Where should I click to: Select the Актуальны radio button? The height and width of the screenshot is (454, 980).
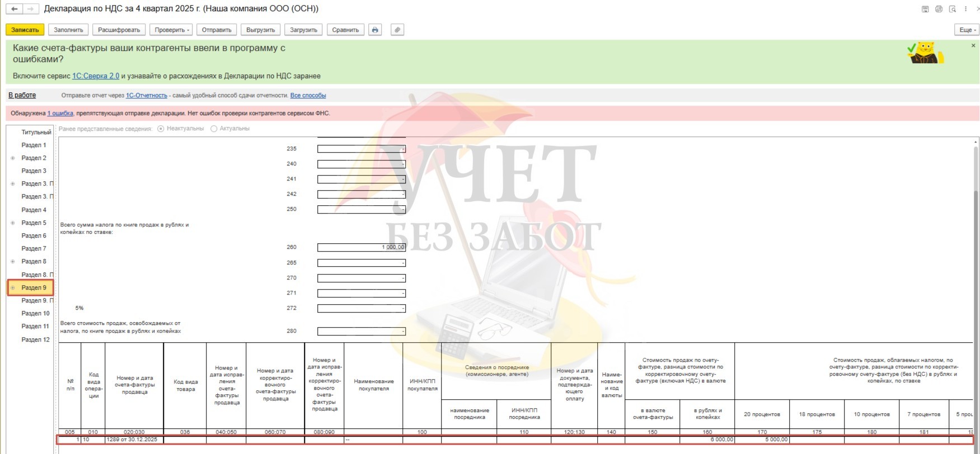tap(214, 129)
